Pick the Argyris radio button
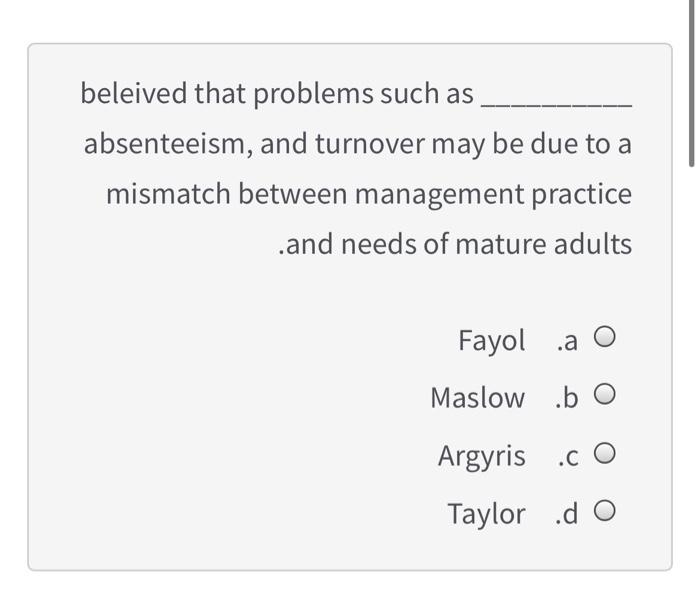Image resolution: width=700 pixels, height=598 pixels. [604, 456]
